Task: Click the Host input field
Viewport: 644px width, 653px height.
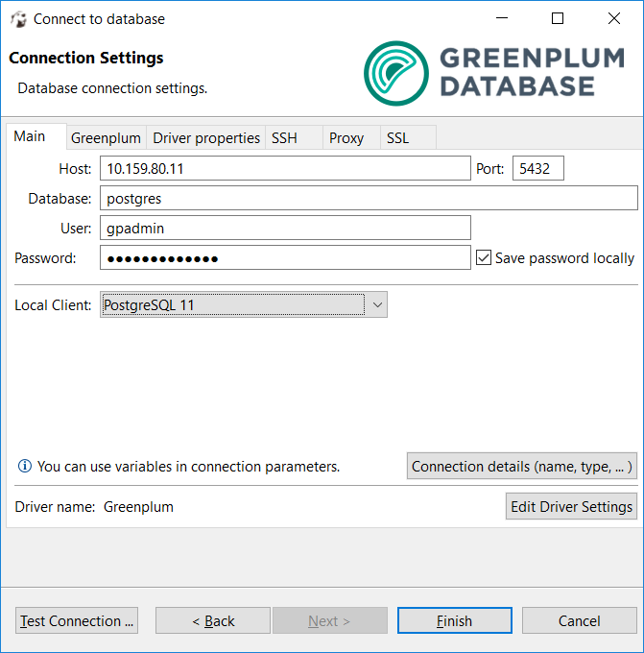Action: [285, 169]
